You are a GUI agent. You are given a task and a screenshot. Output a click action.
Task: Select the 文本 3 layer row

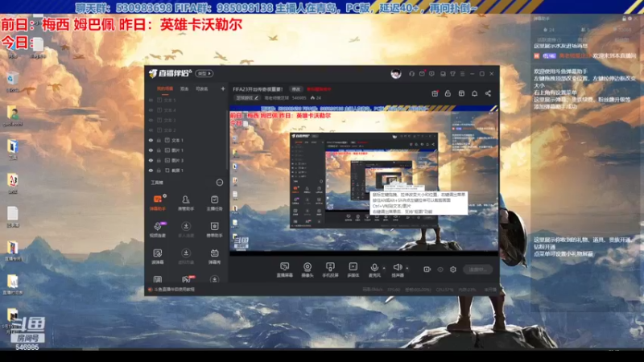[x=187, y=120]
